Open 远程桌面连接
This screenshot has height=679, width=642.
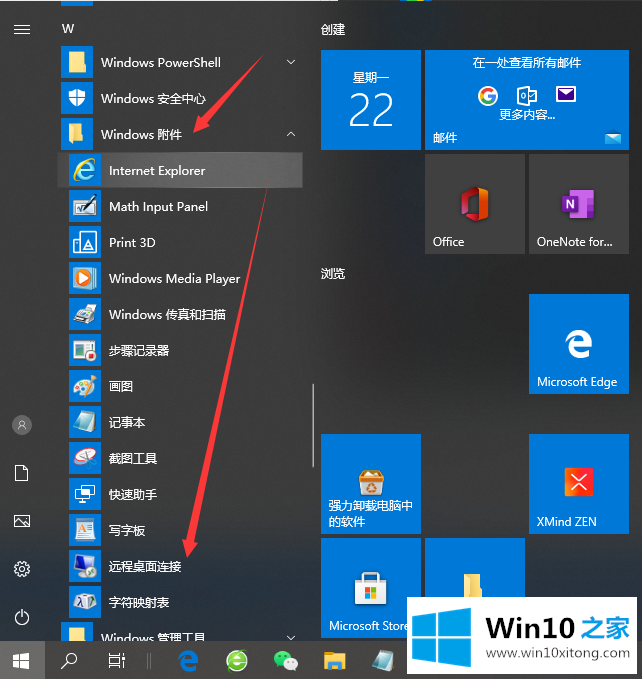[180, 566]
